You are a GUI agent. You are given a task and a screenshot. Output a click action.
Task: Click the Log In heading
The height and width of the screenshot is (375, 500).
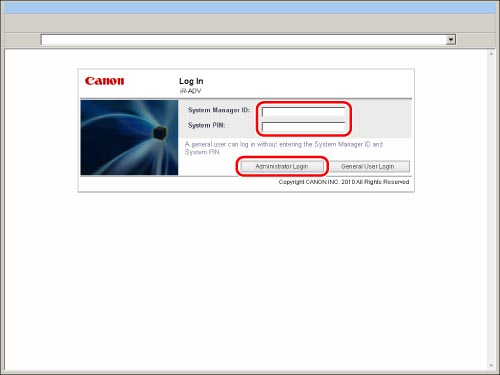click(x=191, y=81)
